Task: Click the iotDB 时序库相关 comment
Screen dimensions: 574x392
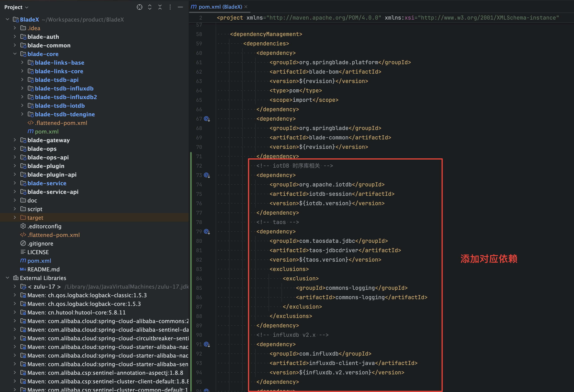Action: (294, 166)
